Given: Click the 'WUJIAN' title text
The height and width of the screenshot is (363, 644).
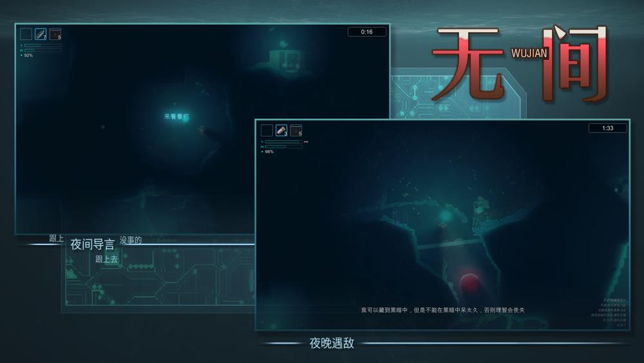Looking at the screenshot, I should point(529,53).
